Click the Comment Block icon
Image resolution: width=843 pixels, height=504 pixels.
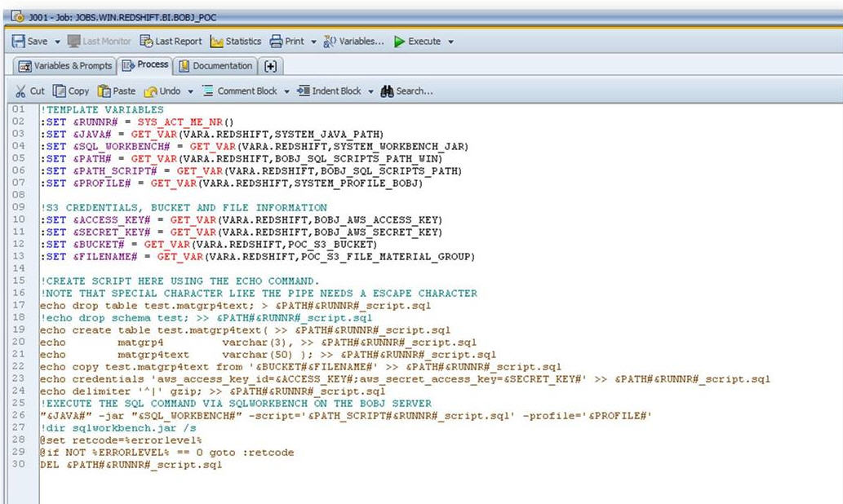coord(207,91)
